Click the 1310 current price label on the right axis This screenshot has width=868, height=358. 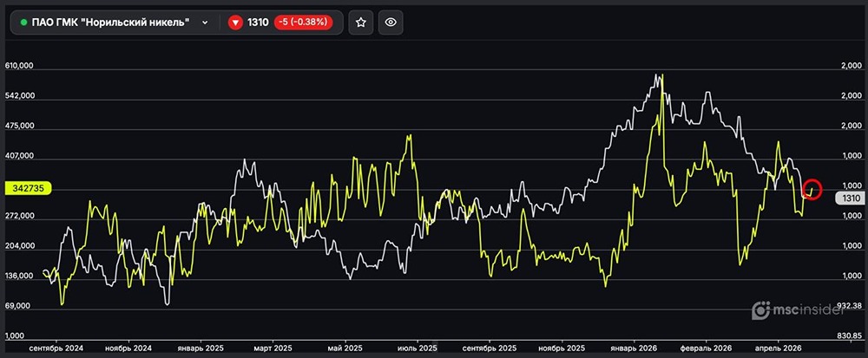[x=849, y=199]
